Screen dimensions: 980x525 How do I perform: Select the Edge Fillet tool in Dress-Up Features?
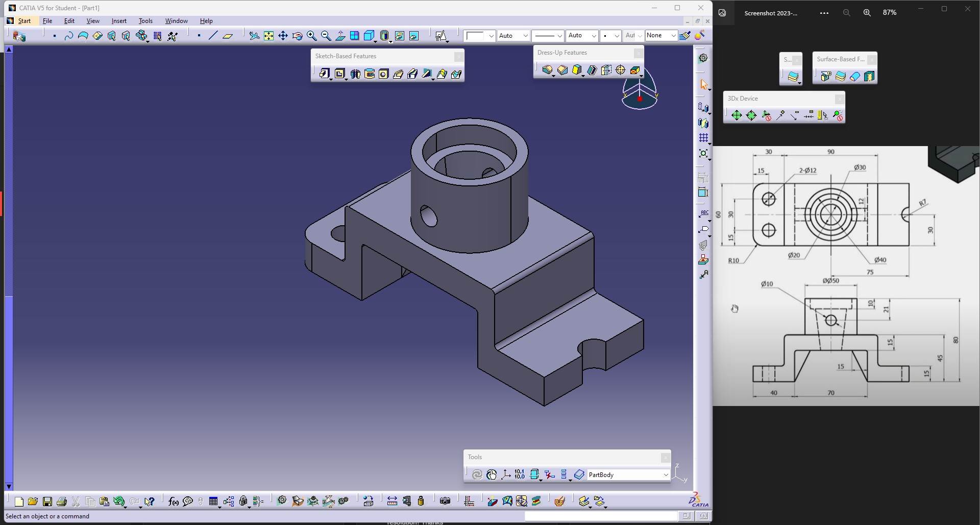pyautogui.click(x=547, y=70)
